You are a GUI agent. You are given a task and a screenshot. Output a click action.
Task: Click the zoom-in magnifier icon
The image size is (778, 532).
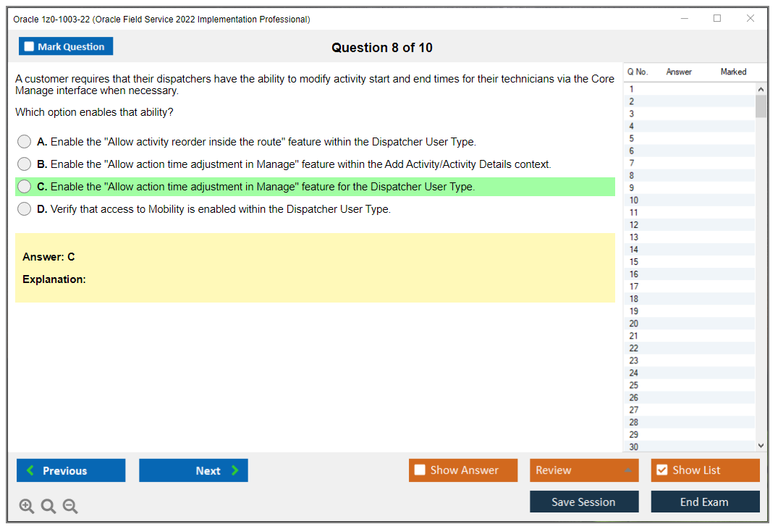point(26,506)
